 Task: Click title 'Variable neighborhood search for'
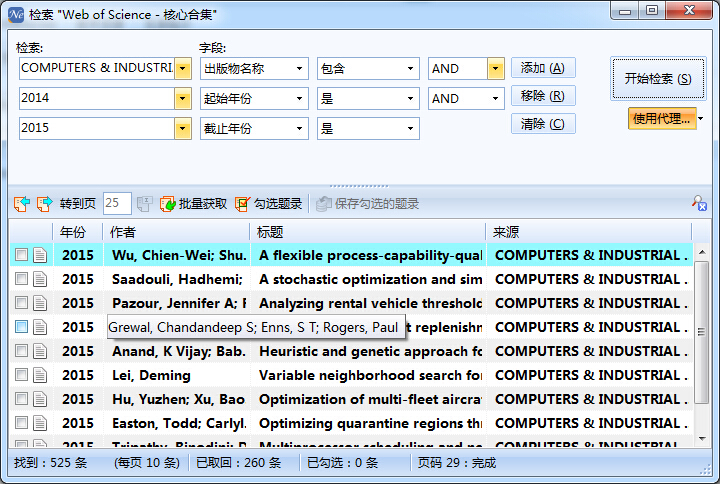pyautogui.click(x=370, y=375)
